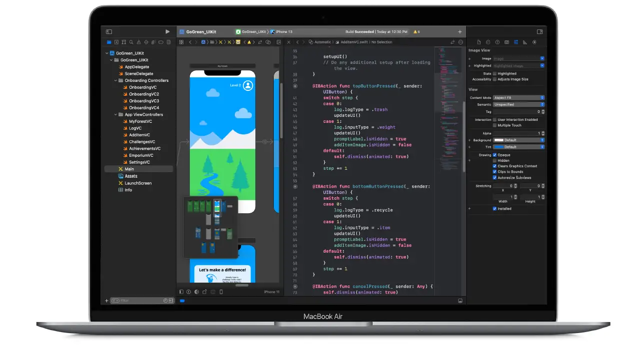Select the device orientation icon in canvas bar
Image resolution: width=631 pixels, height=364 pixels.
tap(204, 292)
